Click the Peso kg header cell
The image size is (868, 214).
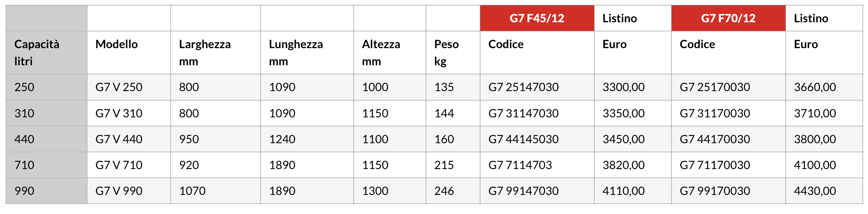tap(453, 53)
